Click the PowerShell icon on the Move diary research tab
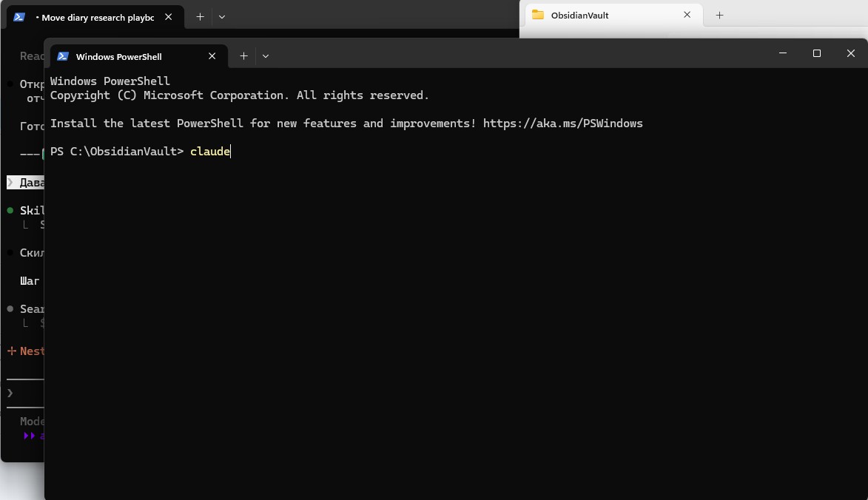This screenshot has width=868, height=500. 19,17
